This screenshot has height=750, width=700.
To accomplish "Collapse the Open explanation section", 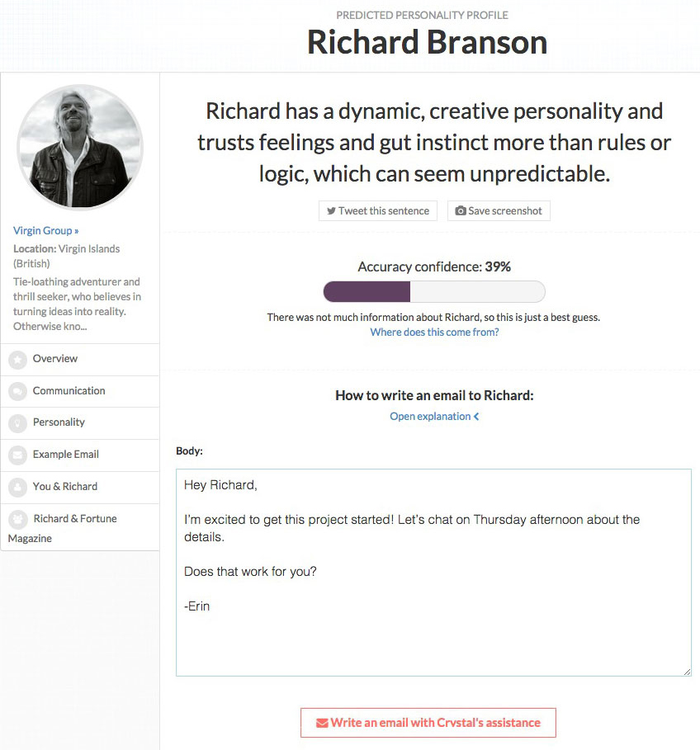I will [434, 416].
